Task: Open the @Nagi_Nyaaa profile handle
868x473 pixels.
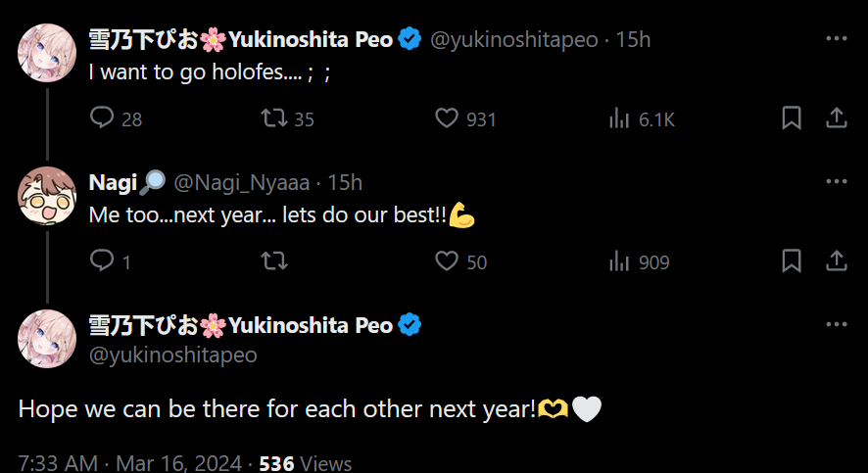Action: 242,182
